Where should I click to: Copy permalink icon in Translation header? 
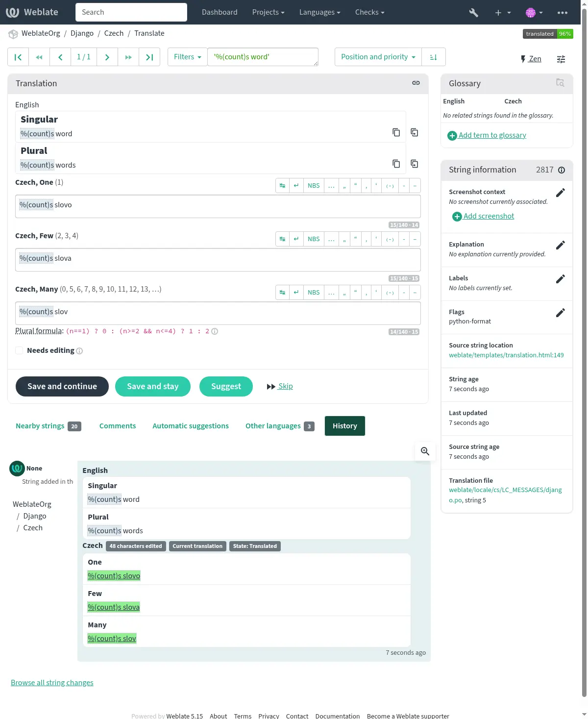pos(416,83)
